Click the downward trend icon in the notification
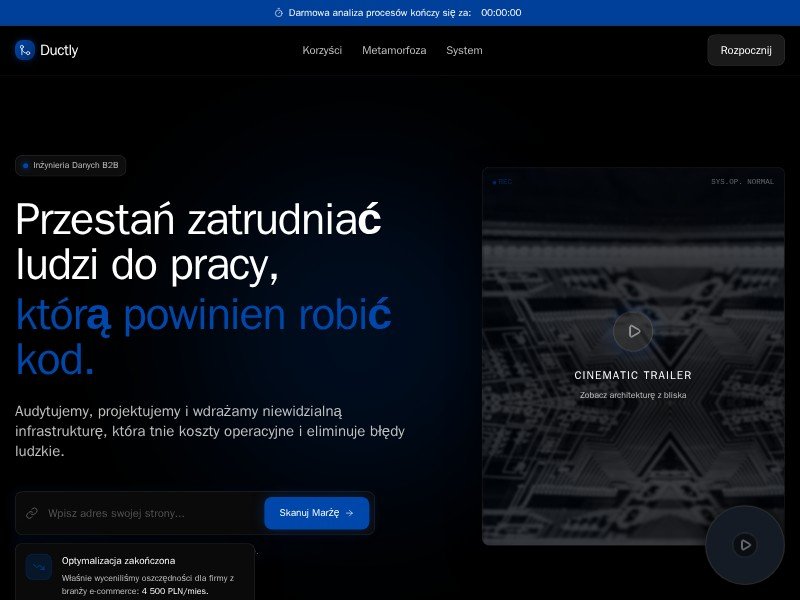Image resolution: width=800 pixels, height=600 pixels. 39,567
